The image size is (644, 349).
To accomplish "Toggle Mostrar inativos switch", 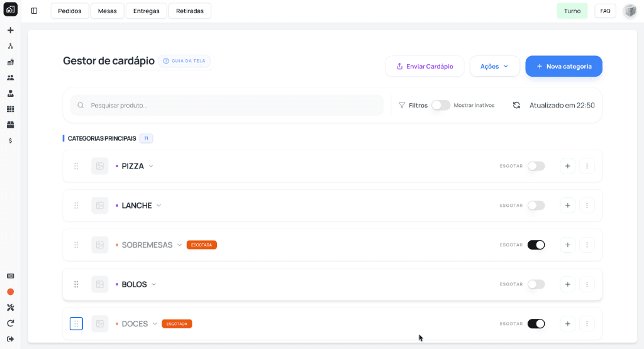I will click(441, 105).
